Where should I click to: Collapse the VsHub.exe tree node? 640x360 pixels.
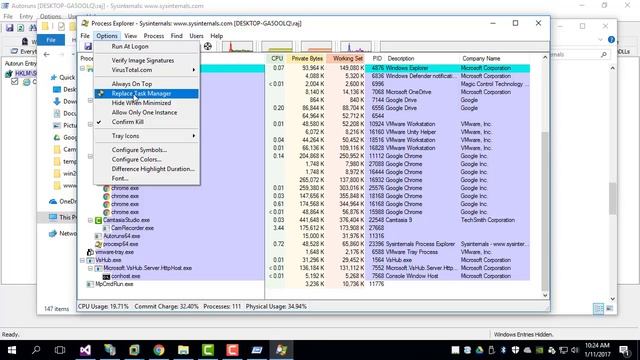82,260
